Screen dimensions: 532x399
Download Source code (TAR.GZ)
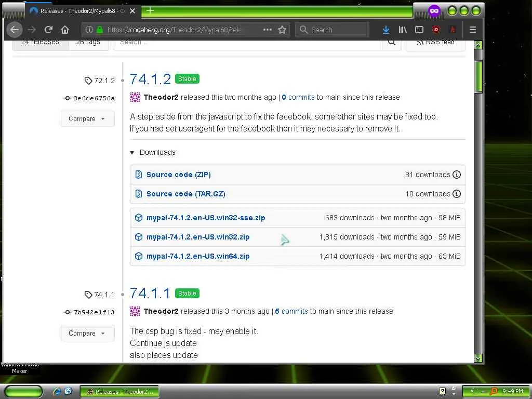(x=185, y=194)
